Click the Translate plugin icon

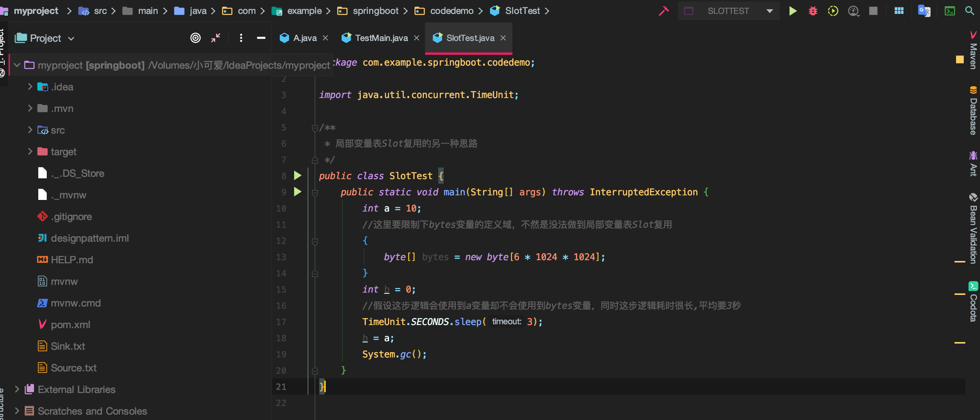[924, 11]
